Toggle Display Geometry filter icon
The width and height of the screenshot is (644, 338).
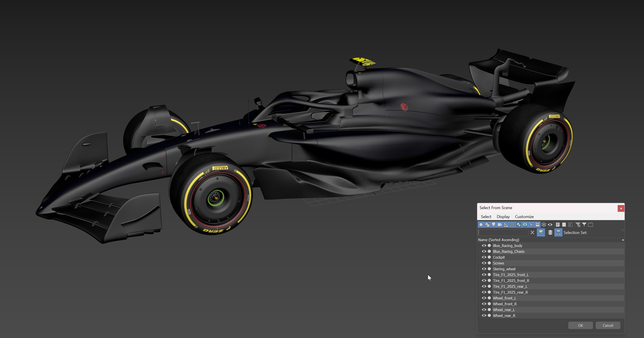tap(481, 225)
